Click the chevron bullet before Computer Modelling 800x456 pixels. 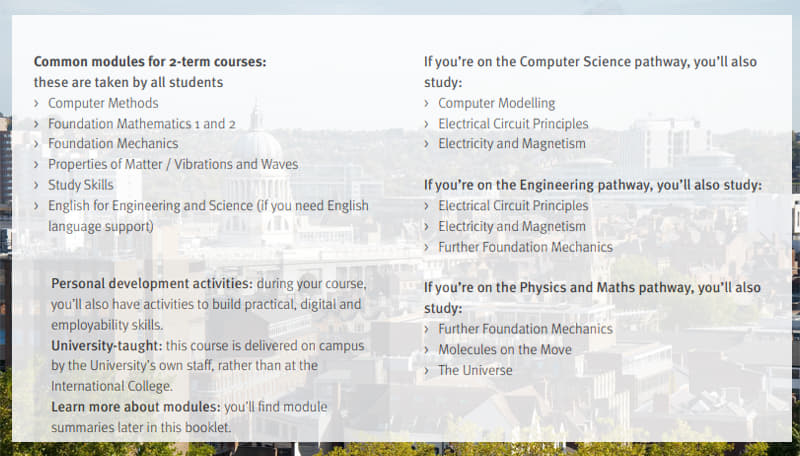[427, 103]
